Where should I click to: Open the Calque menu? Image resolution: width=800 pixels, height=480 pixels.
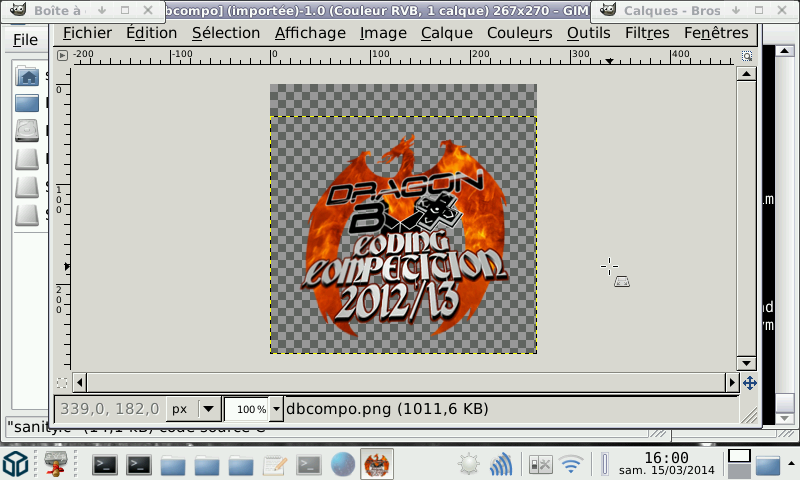pyautogui.click(x=446, y=33)
